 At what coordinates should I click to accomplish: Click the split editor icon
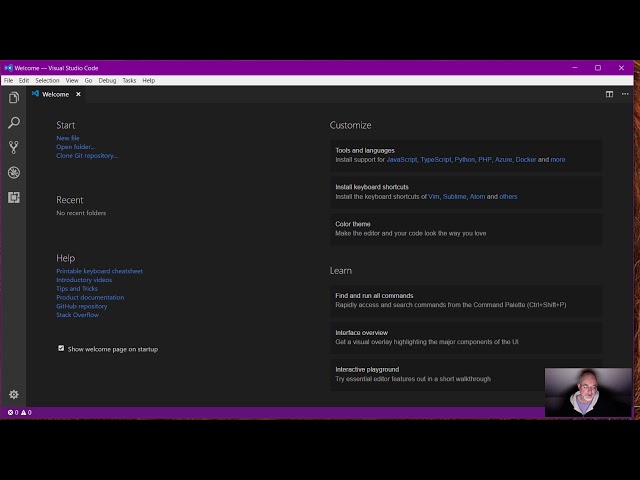point(609,94)
